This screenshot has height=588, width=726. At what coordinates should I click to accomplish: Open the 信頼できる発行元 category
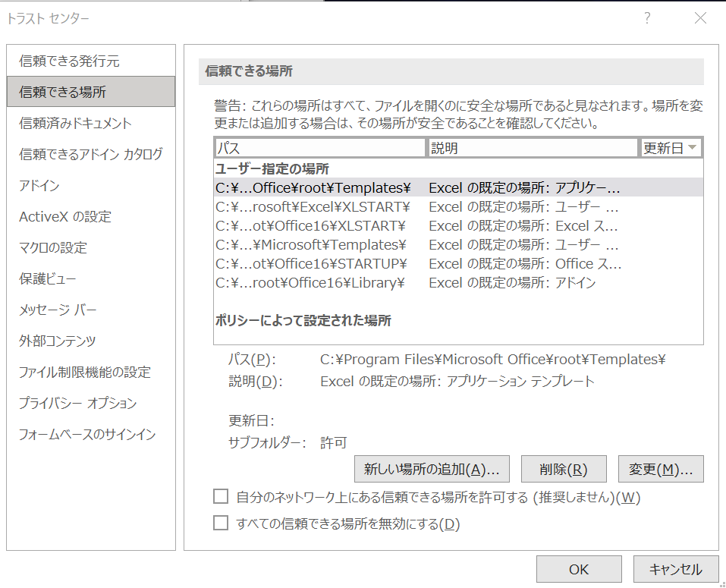91,61
